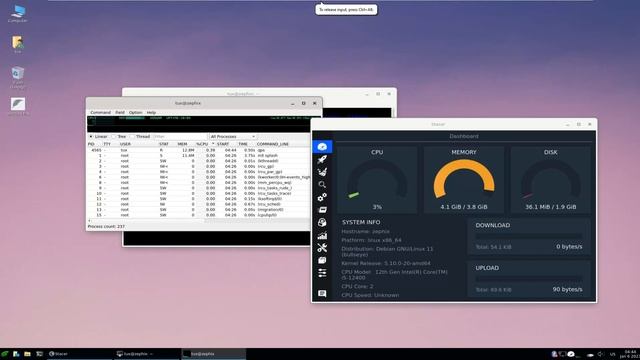Select process row with PID 1
The image size is (640, 360).
(199, 156)
